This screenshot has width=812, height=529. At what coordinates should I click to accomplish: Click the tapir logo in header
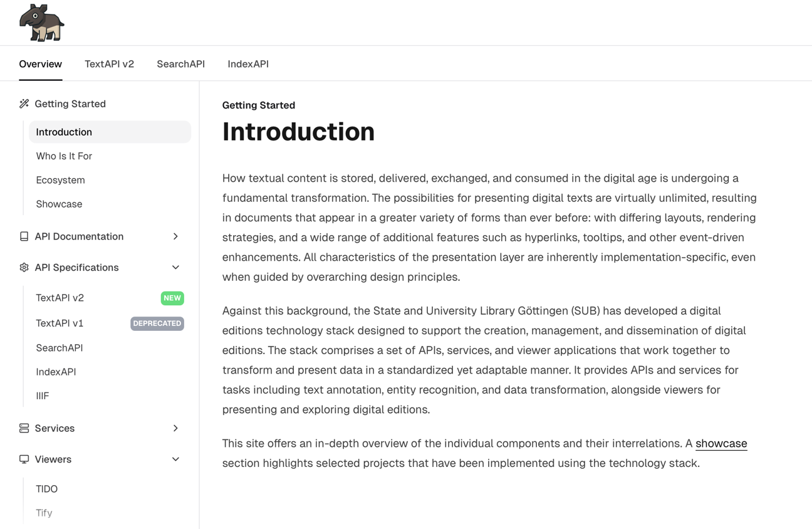pyautogui.click(x=41, y=23)
